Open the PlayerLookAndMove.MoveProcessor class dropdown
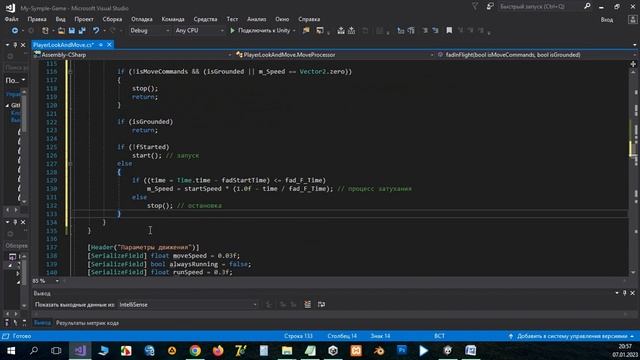The height and width of the screenshot is (360, 640). tap(335, 55)
